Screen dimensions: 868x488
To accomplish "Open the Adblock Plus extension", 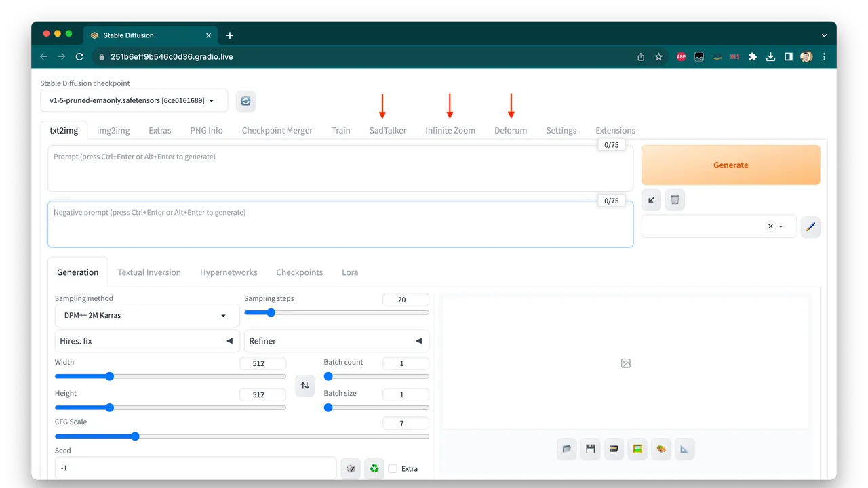I will 682,57.
